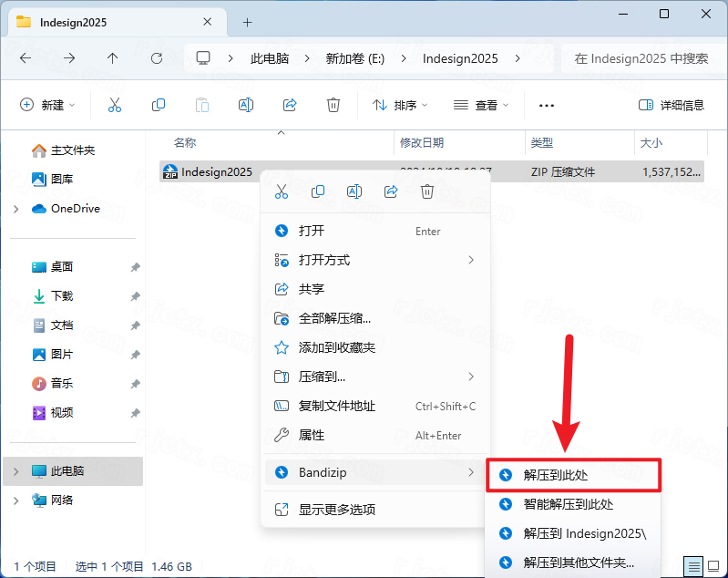Switch to the details list view icon
This screenshot has height=578, width=728.
coord(693,566)
